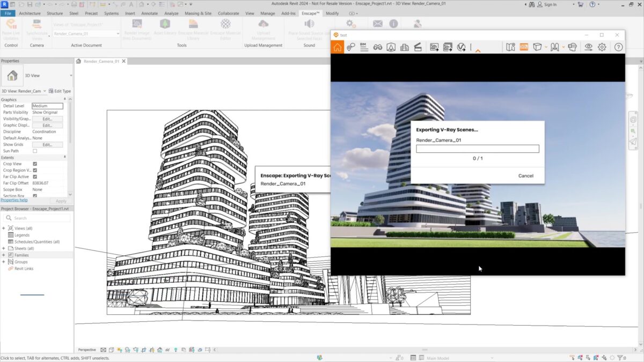Click the export progress bar
This screenshot has height=362, width=644.
point(478,149)
